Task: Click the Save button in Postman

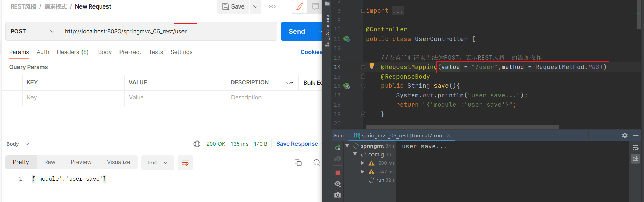Action: (233, 6)
